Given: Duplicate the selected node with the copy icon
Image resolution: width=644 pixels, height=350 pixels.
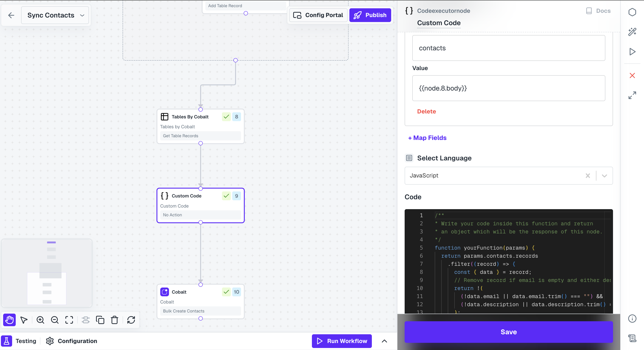Looking at the screenshot, I should (100, 320).
